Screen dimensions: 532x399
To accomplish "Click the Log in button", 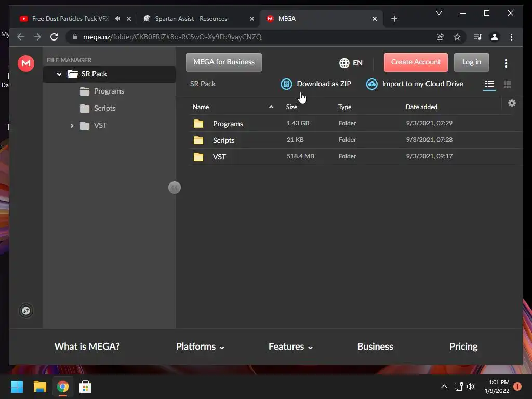I will pyautogui.click(x=472, y=62).
